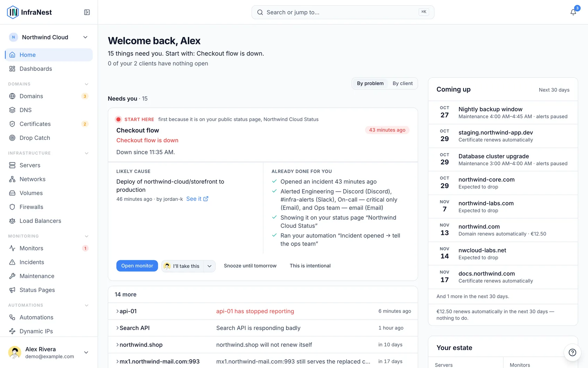Image resolution: width=588 pixels, height=368 pixels.
Task: Select the By problem view
Action: click(x=370, y=83)
